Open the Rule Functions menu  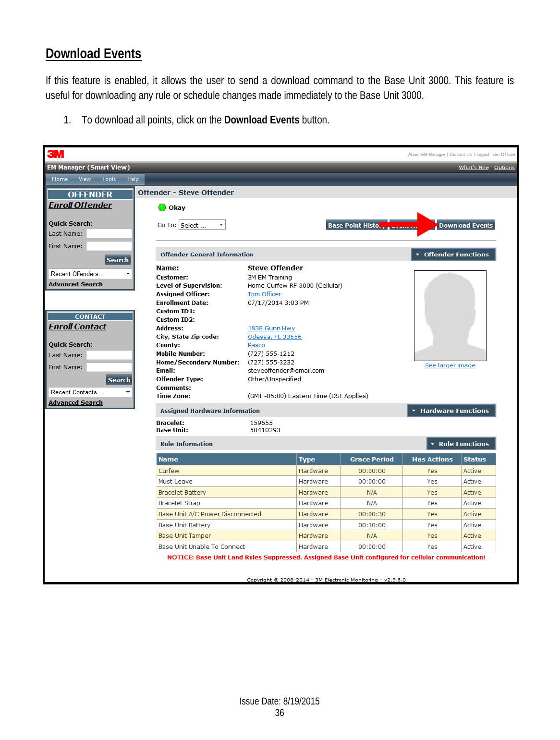coord(461,444)
